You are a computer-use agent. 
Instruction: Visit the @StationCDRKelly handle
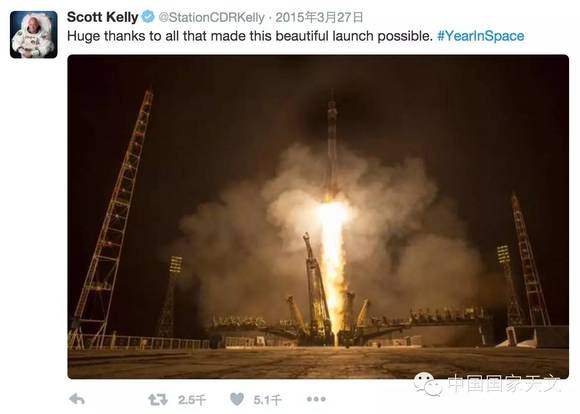[x=212, y=17]
